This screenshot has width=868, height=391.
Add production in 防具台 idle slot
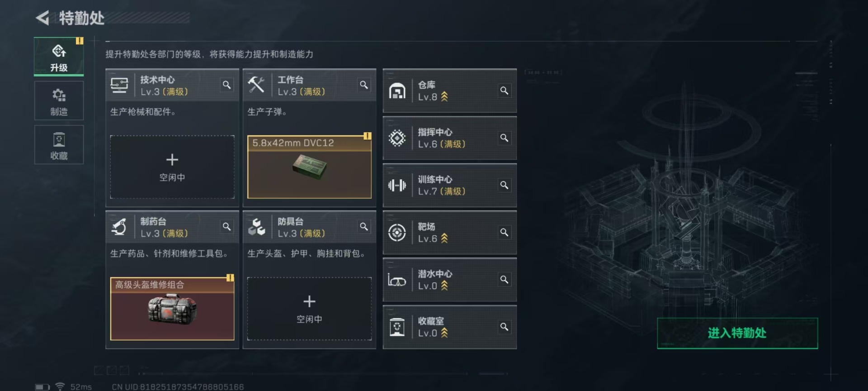point(309,309)
